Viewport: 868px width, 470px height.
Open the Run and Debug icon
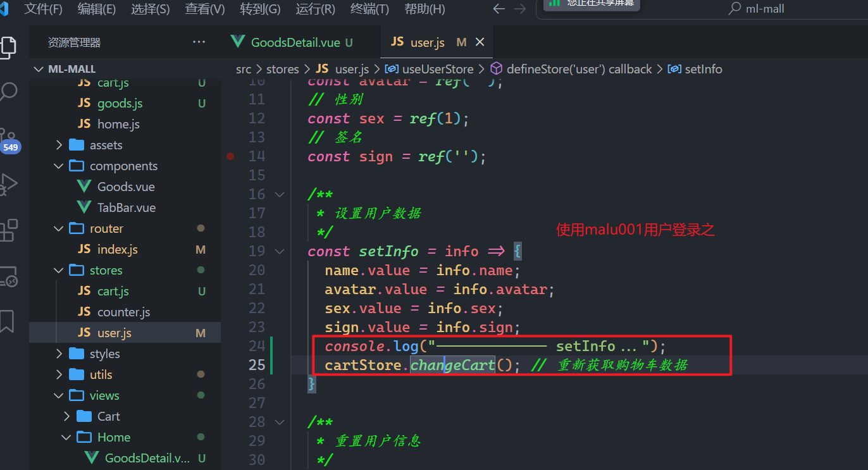pyautogui.click(x=8, y=184)
